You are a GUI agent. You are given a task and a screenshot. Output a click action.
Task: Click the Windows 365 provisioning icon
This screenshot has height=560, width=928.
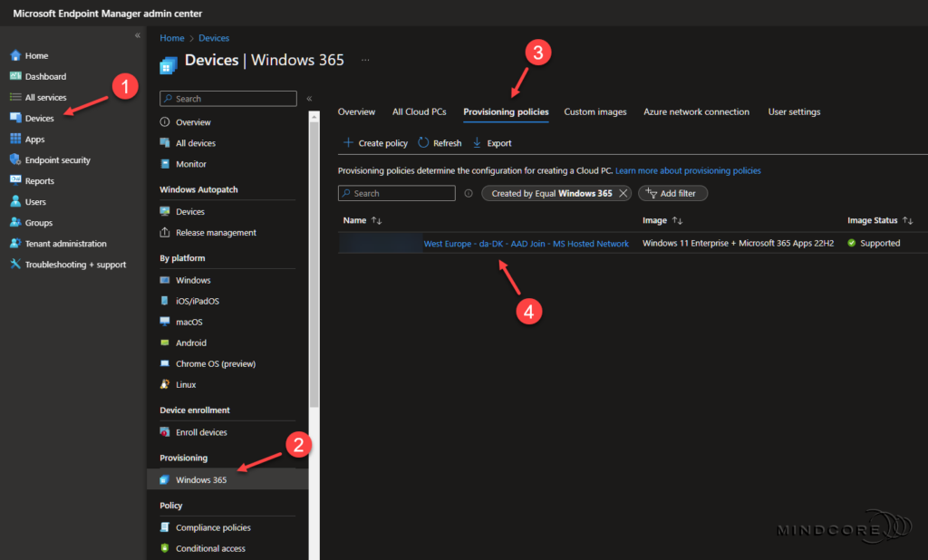coord(165,480)
